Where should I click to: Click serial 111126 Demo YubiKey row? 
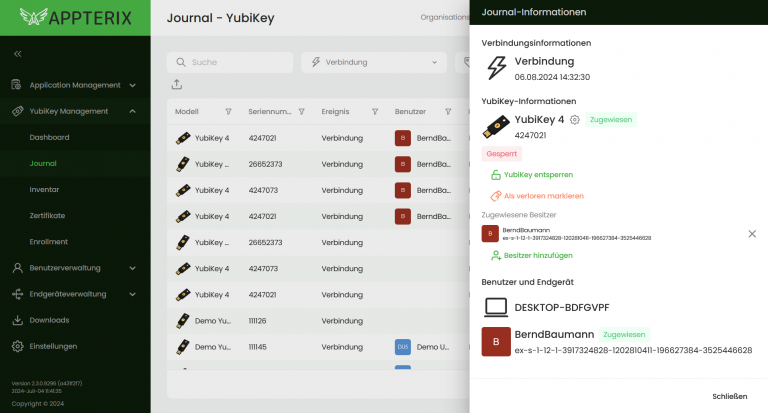click(x=318, y=321)
